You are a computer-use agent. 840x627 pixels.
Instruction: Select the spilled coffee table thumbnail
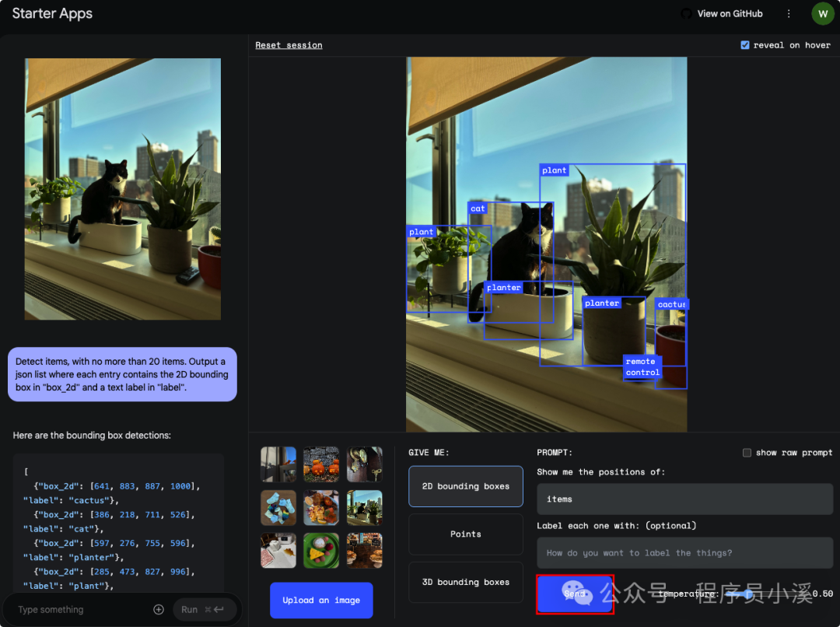(278, 550)
